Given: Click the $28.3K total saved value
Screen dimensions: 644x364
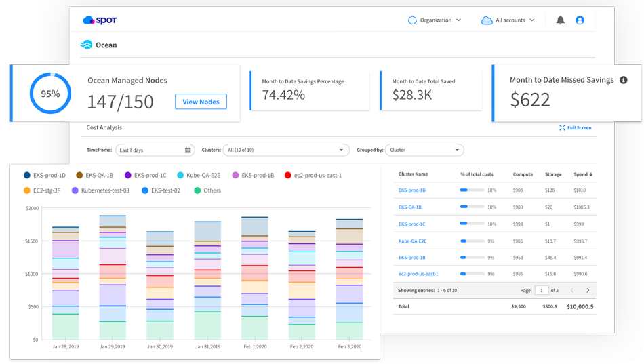Looking at the screenshot, I should tap(412, 95).
